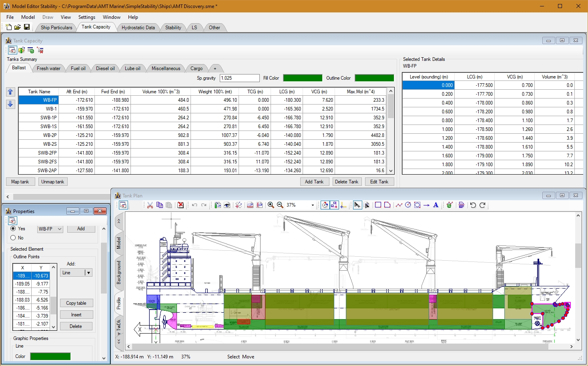The height and width of the screenshot is (366, 588).
Task: Click the Open folder icon in main toolbar
Action: (18, 27)
